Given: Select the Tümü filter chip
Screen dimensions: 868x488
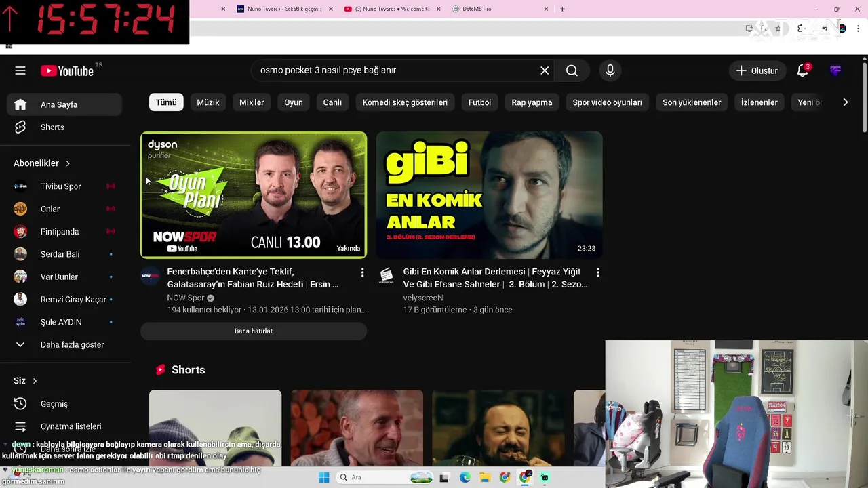Looking at the screenshot, I should (x=166, y=102).
